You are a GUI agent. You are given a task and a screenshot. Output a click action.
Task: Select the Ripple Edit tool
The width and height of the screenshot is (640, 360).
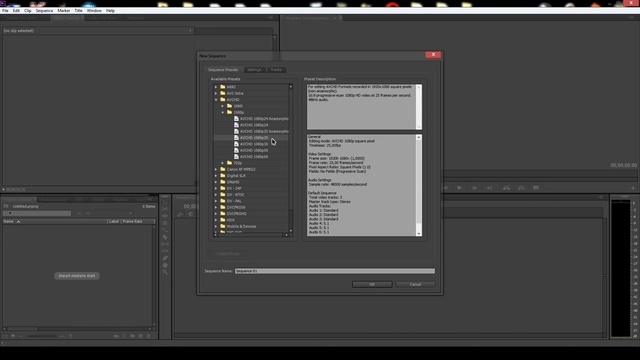pos(165,216)
